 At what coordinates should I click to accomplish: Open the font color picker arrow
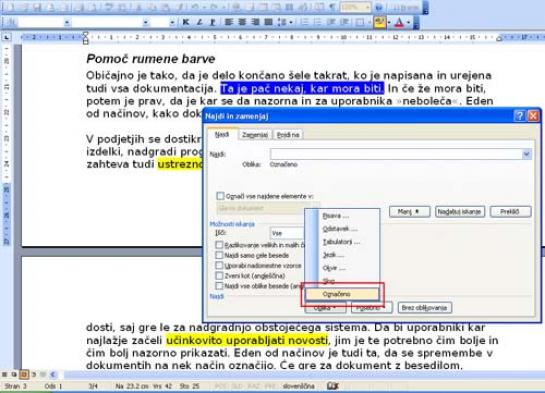[x=408, y=23]
